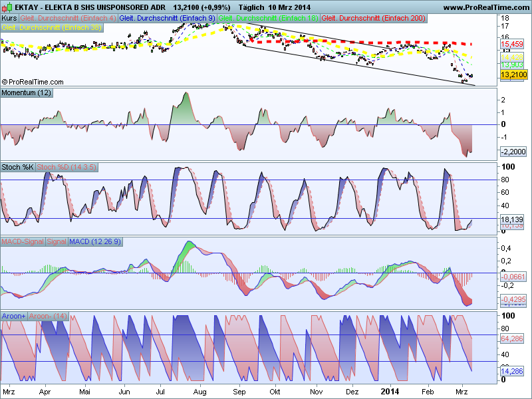532x399 pixels.
Task: Open Gleit. Durchschnitt (Einfach 18) settings
Action: click(269, 19)
